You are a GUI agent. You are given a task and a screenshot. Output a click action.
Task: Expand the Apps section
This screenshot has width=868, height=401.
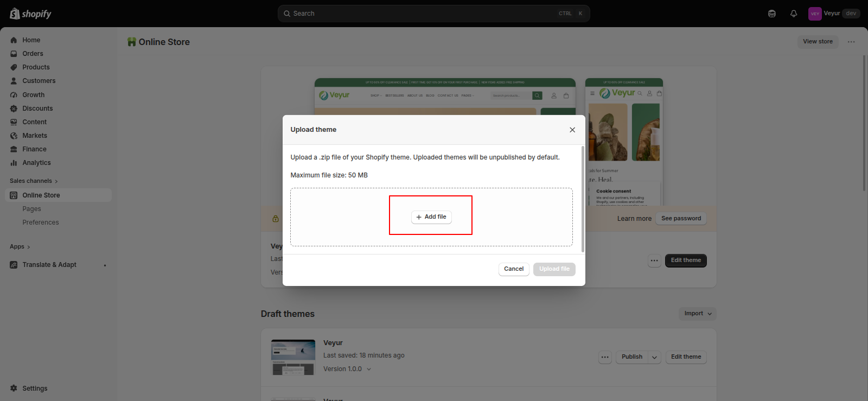click(20, 247)
